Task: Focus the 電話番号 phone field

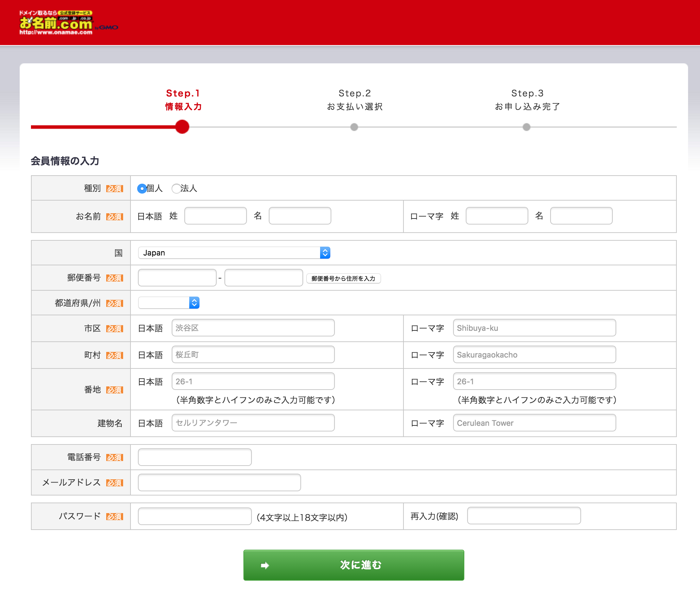Action: 195,457
